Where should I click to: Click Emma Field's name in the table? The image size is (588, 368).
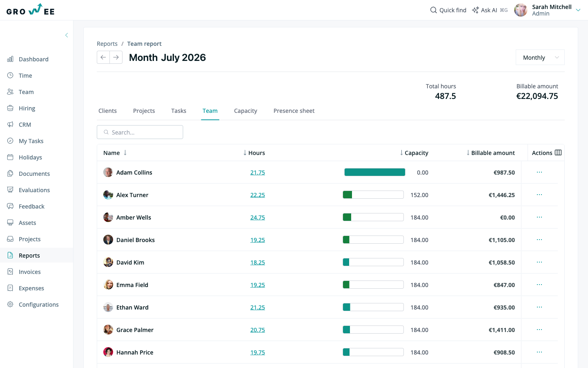132,285
